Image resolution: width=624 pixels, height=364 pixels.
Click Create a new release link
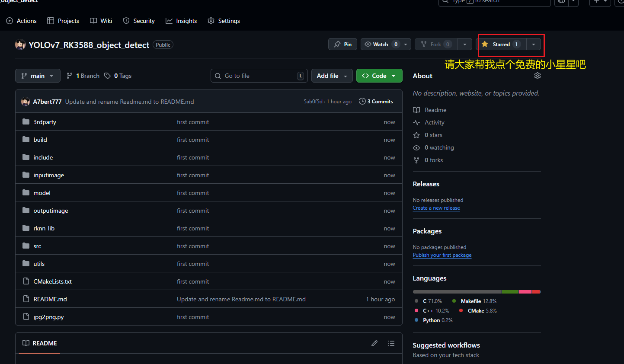click(436, 208)
